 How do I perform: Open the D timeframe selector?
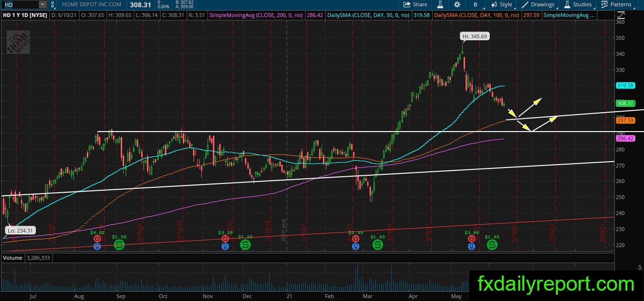pyautogui.click(x=475, y=4)
